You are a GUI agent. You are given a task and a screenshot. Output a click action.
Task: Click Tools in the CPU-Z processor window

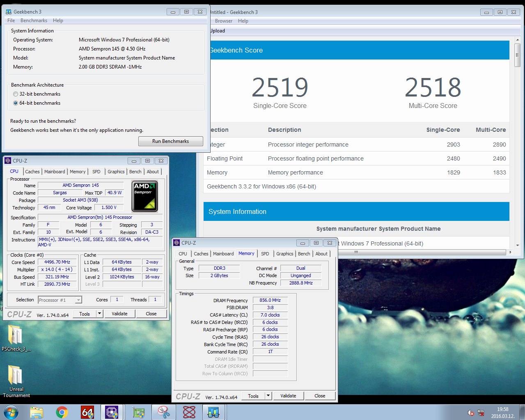(x=85, y=314)
